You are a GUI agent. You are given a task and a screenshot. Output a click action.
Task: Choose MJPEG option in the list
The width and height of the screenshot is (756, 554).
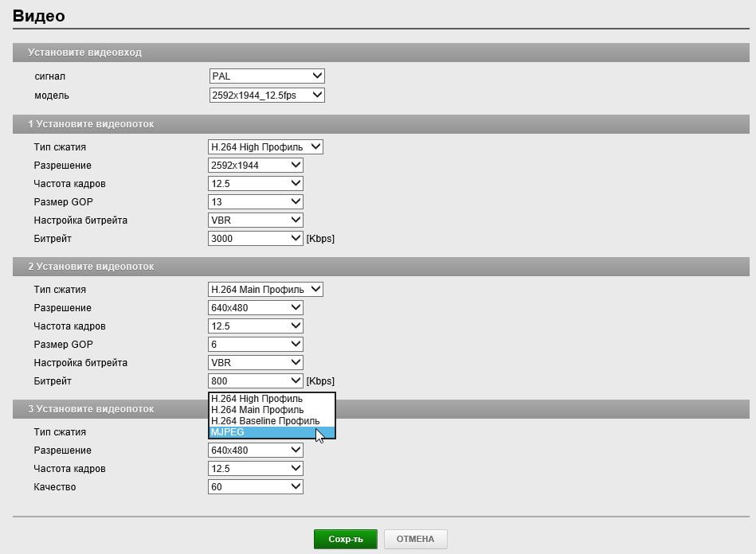(x=272, y=432)
